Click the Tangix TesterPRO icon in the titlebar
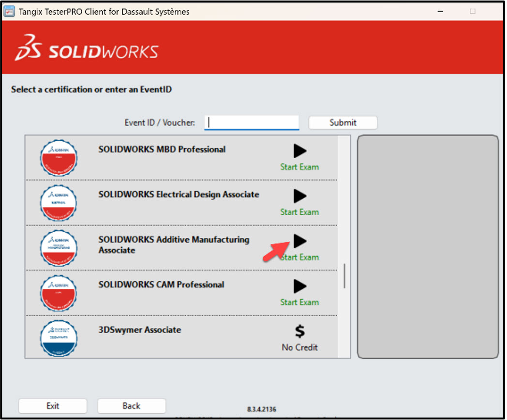 tap(9, 11)
